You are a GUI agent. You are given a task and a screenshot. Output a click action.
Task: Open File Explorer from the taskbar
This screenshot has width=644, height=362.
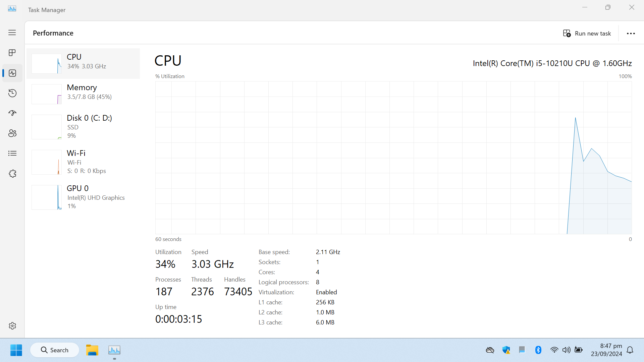[x=92, y=350]
